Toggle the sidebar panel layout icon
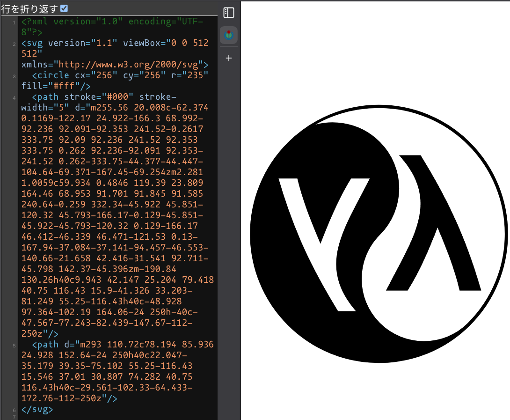Image resolution: width=510 pixels, height=420 pixels. coord(229,13)
